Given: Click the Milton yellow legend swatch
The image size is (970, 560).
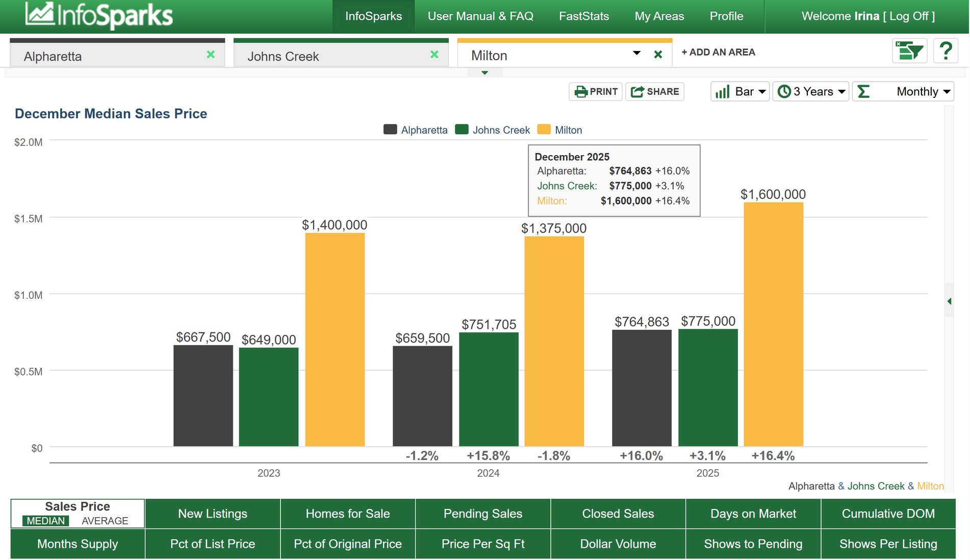Looking at the screenshot, I should coord(544,130).
